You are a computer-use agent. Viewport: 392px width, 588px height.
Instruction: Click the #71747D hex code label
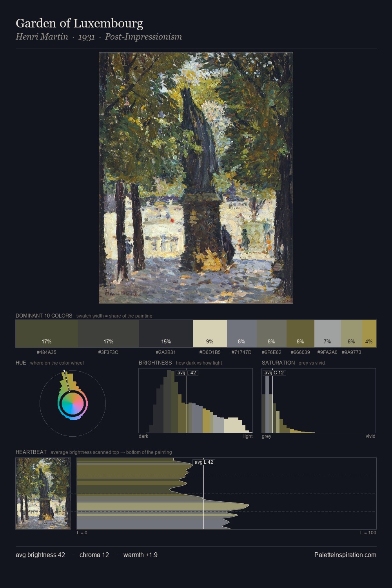(x=241, y=352)
